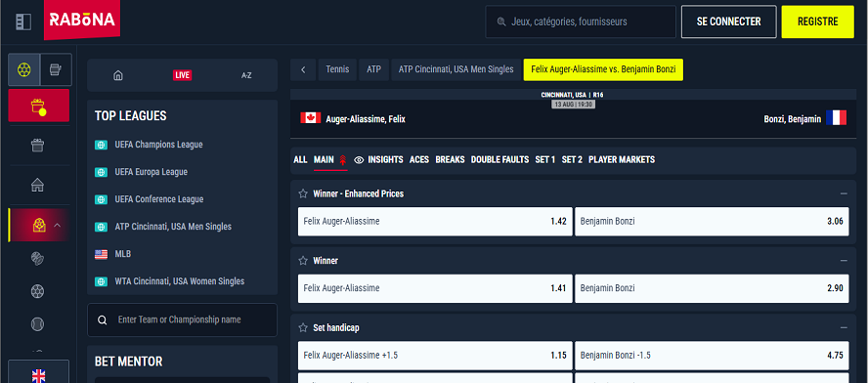Select the highlighted sports jersey sidebar icon

pyautogui.click(x=39, y=225)
